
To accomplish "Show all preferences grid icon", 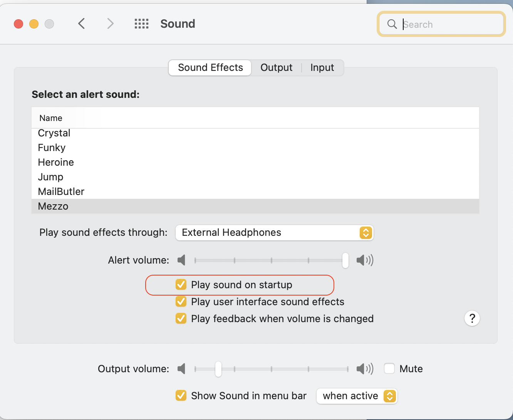I will pyautogui.click(x=141, y=24).
